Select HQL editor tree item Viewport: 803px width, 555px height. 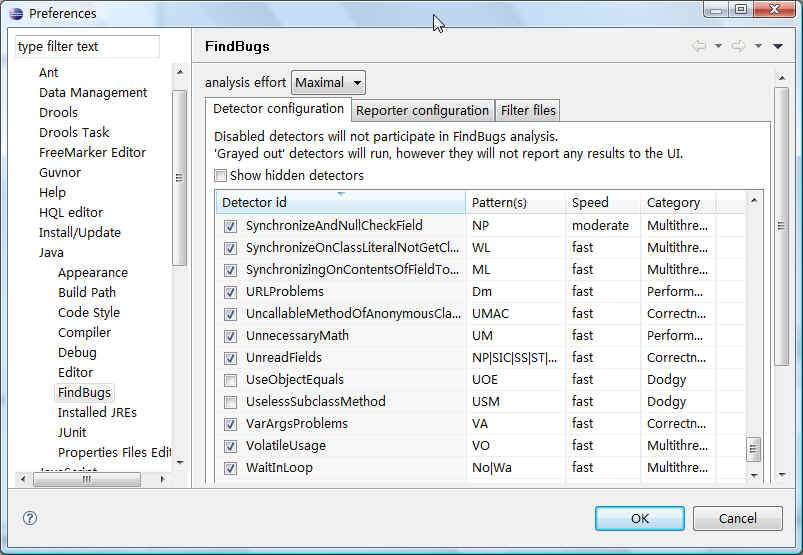(x=71, y=212)
